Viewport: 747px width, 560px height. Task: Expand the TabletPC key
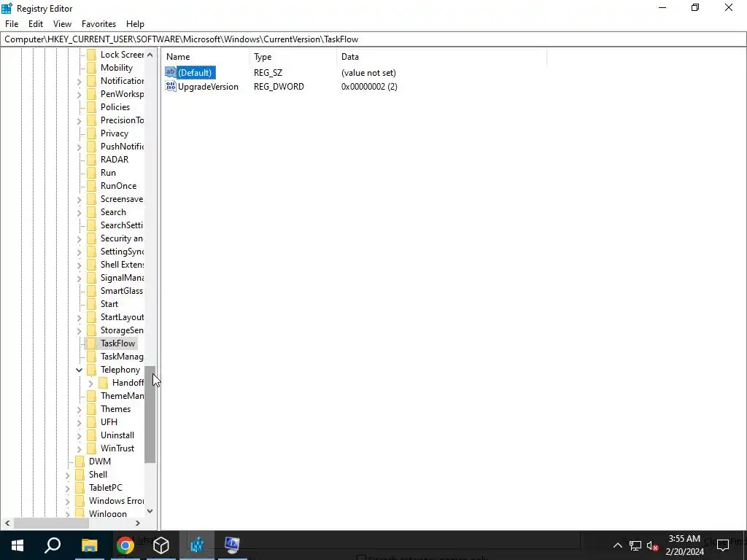tap(68, 488)
